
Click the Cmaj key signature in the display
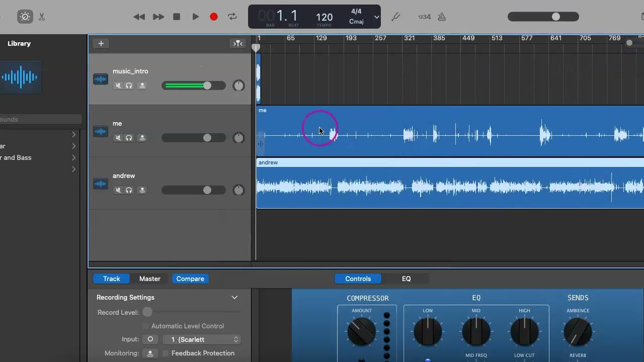point(356,22)
